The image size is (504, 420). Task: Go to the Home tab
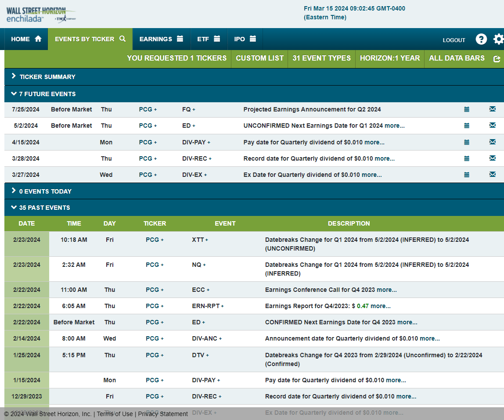click(26, 39)
